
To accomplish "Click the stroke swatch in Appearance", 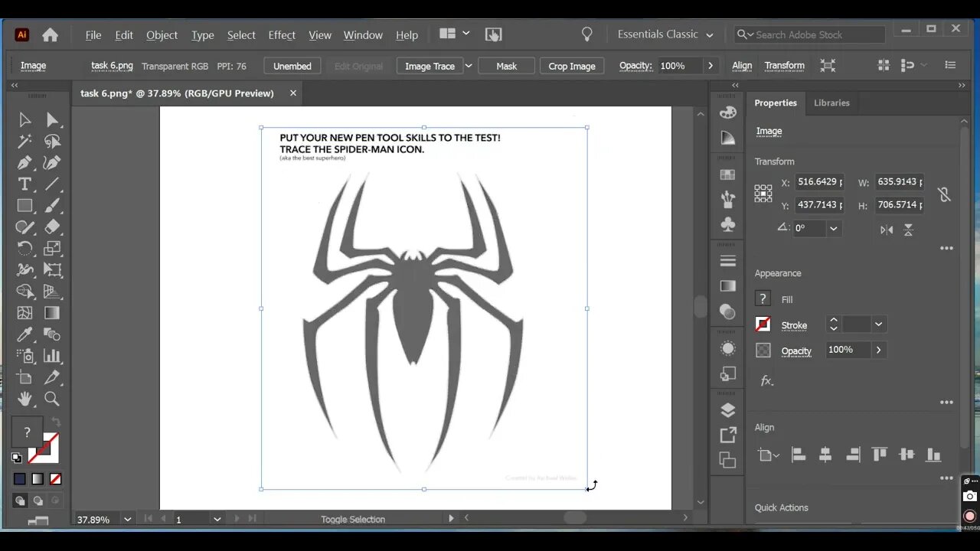I will tap(763, 324).
